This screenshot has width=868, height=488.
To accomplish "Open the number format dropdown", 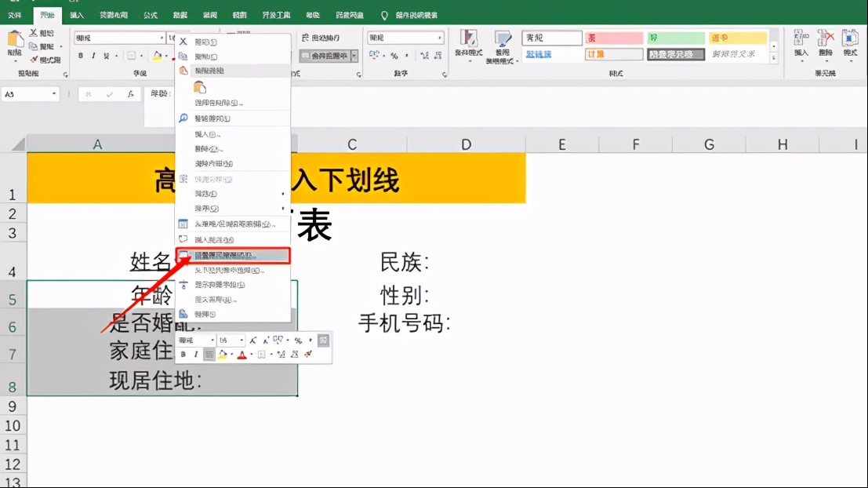I will point(404,37).
